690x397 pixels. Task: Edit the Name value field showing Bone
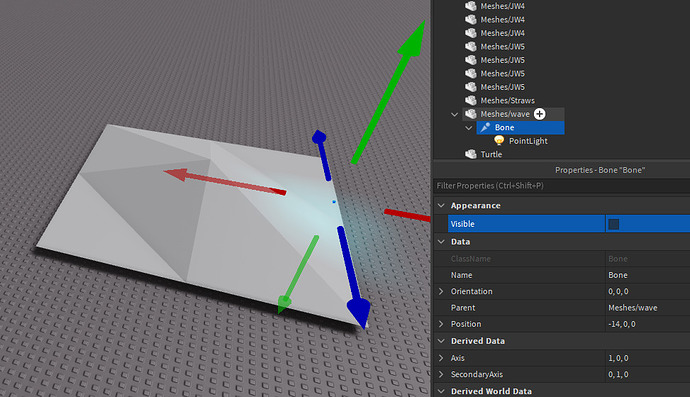coord(648,275)
